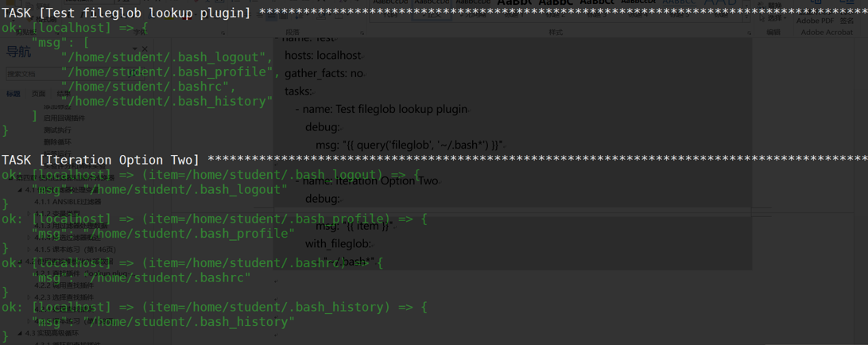The image size is (868, 345).
Task: Click the query('fileglob') msg line in document
Action: pos(409,145)
